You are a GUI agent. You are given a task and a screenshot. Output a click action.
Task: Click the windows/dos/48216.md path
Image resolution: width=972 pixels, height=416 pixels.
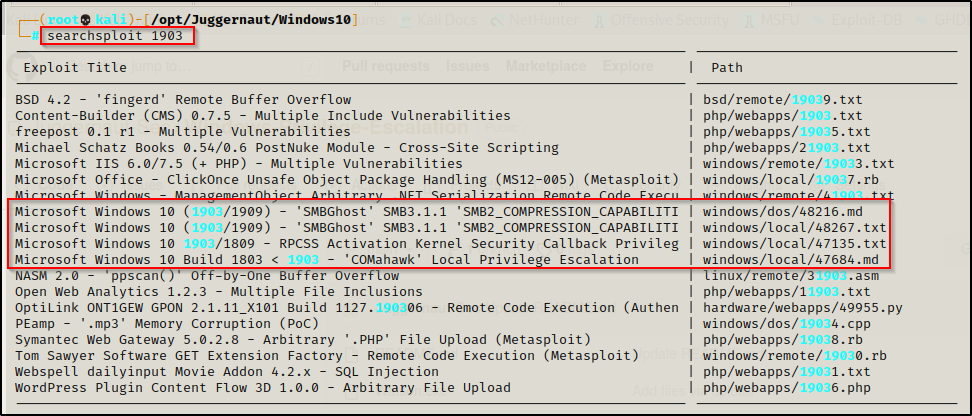pos(782,212)
